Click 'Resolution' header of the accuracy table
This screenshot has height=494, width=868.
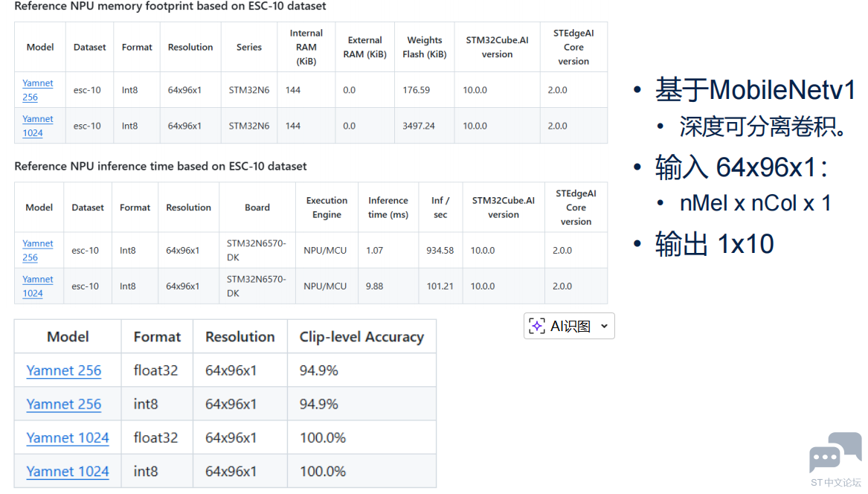pos(239,337)
